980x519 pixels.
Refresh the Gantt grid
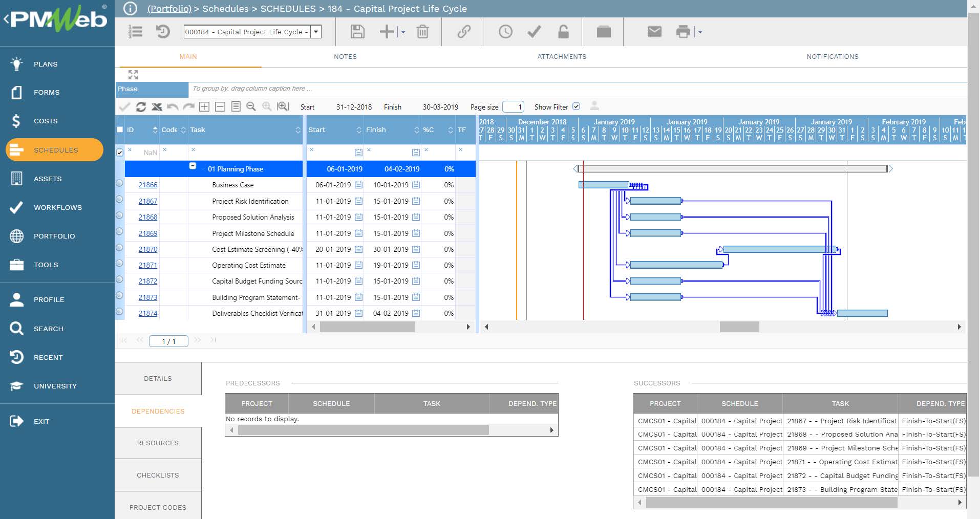[141, 106]
